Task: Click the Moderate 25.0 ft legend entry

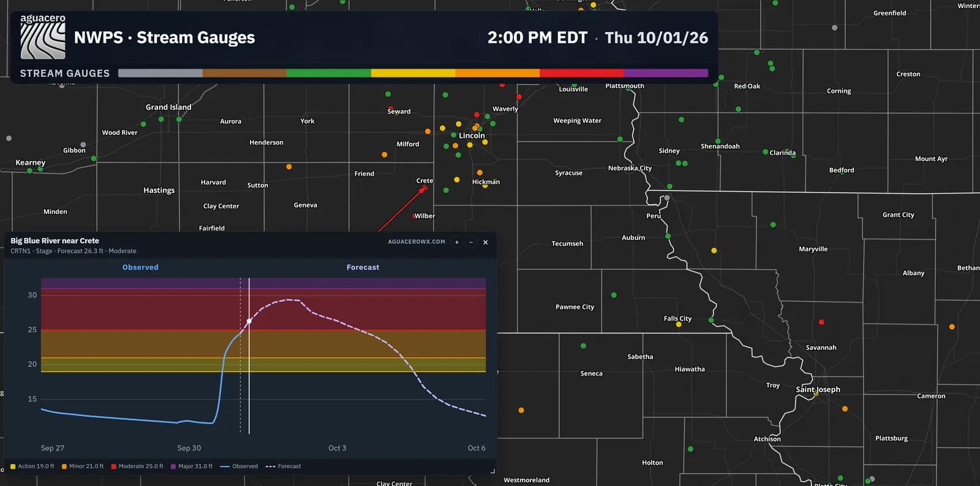Action: (x=137, y=466)
